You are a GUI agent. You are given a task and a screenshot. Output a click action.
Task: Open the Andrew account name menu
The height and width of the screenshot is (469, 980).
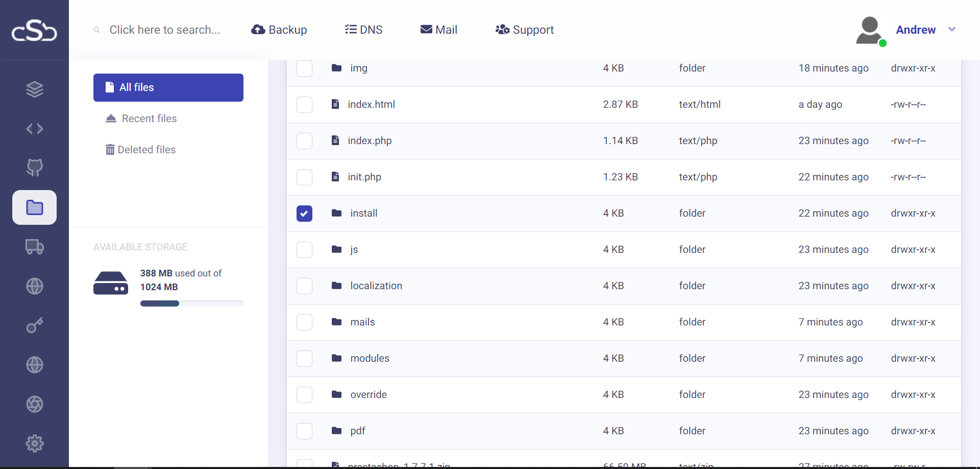pos(915,30)
